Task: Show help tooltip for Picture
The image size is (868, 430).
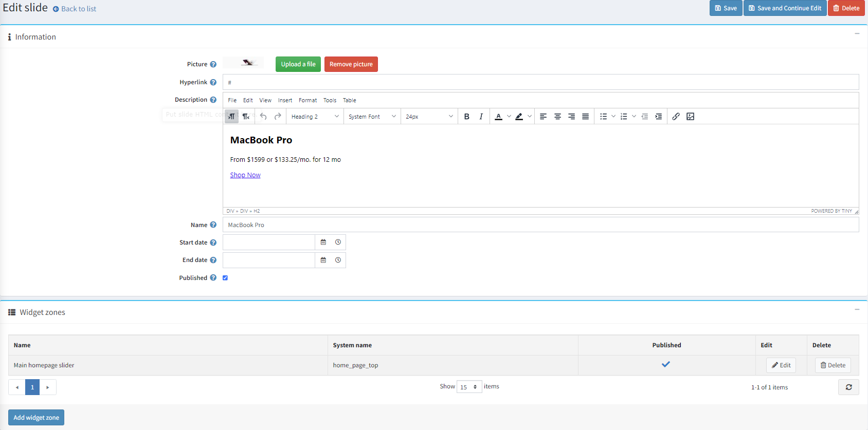Action: click(x=213, y=64)
